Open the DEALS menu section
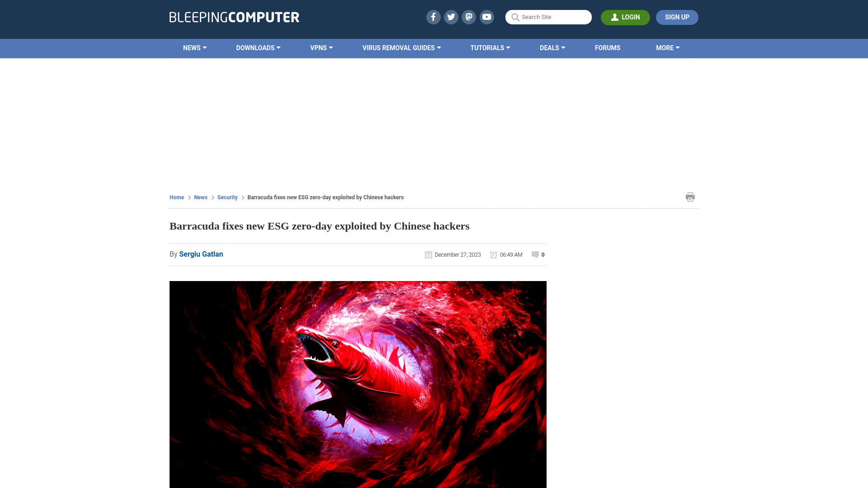Screen dimensions: 868x488 [x=552, y=48]
